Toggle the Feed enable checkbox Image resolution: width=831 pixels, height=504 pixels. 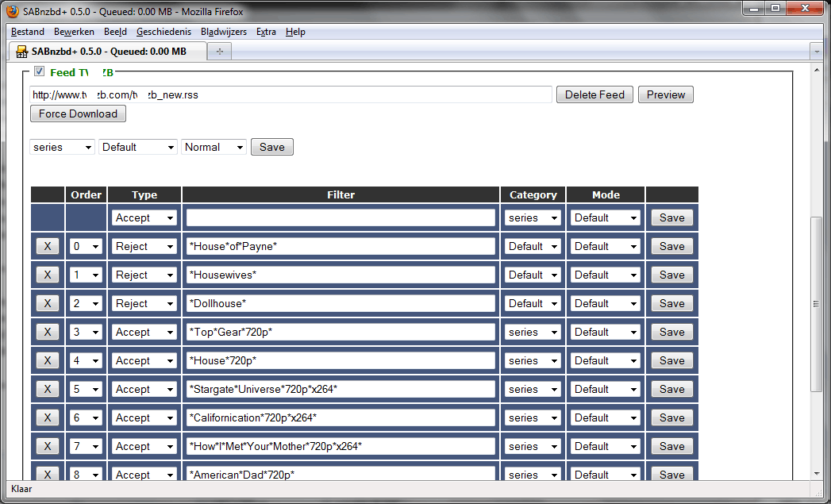tap(39, 71)
